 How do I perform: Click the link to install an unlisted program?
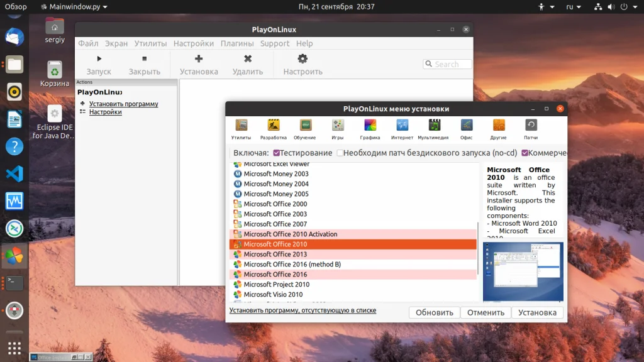(x=303, y=310)
